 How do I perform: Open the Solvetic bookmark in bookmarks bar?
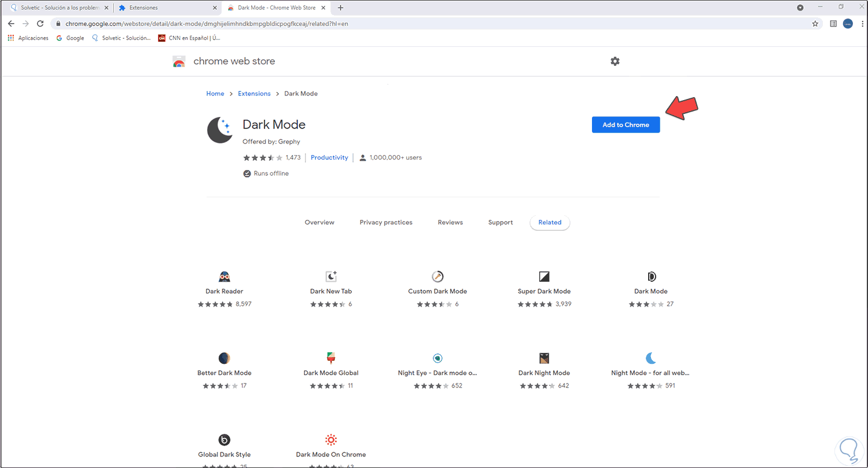pyautogui.click(x=121, y=38)
